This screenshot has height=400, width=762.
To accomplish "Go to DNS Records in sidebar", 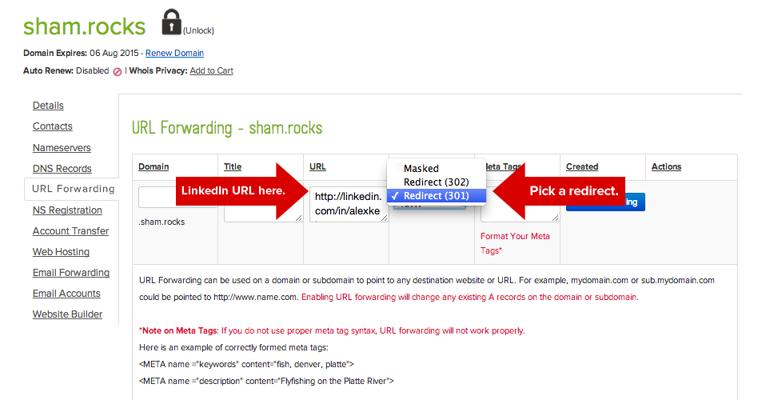I will (61, 168).
